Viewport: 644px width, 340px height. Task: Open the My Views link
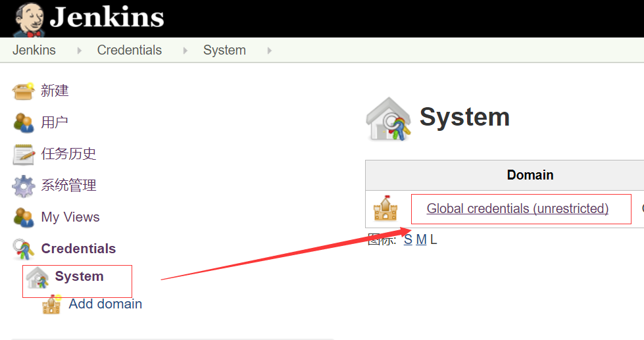click(x=70, y=217)
